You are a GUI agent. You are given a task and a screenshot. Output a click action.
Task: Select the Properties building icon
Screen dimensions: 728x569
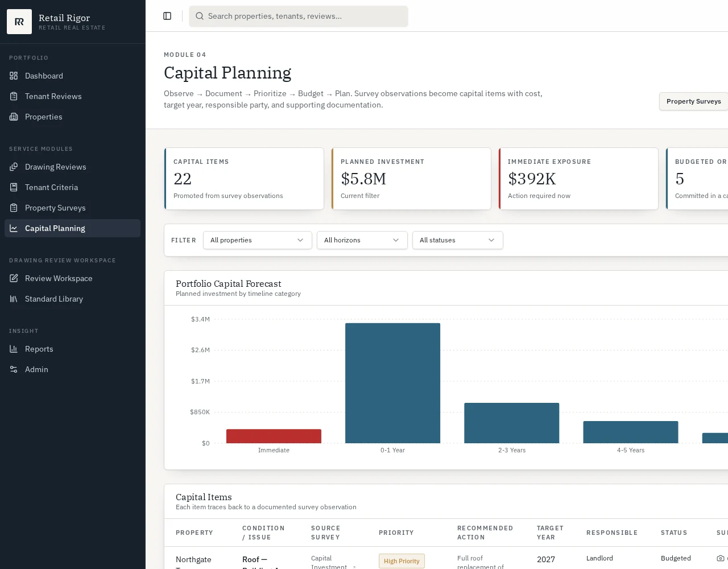pos(14,117)
